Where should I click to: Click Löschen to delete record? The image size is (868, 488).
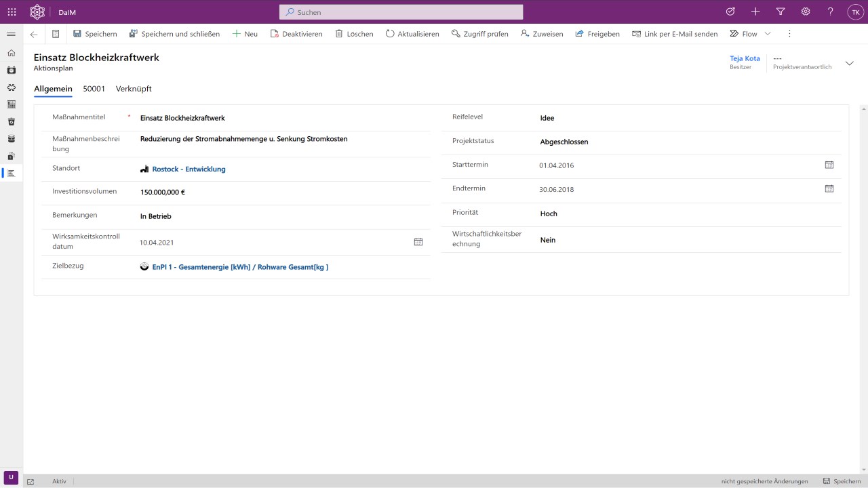pyautogui.click(x=354, y=34)
